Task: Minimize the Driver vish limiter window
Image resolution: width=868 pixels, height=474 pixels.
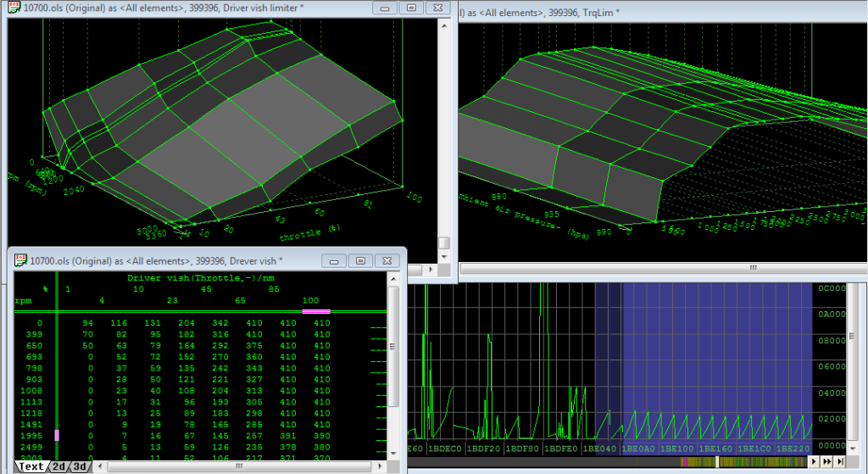Action: coord(386,8)
